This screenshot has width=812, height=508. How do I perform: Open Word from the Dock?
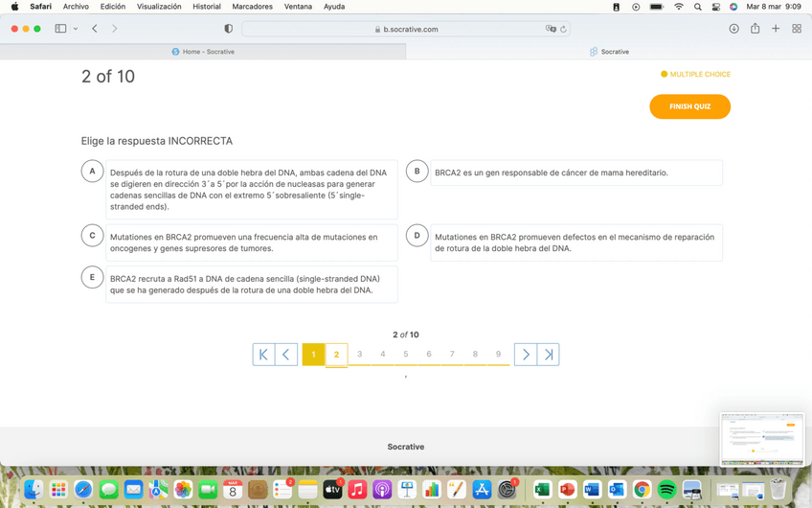(x=592, y=490)
